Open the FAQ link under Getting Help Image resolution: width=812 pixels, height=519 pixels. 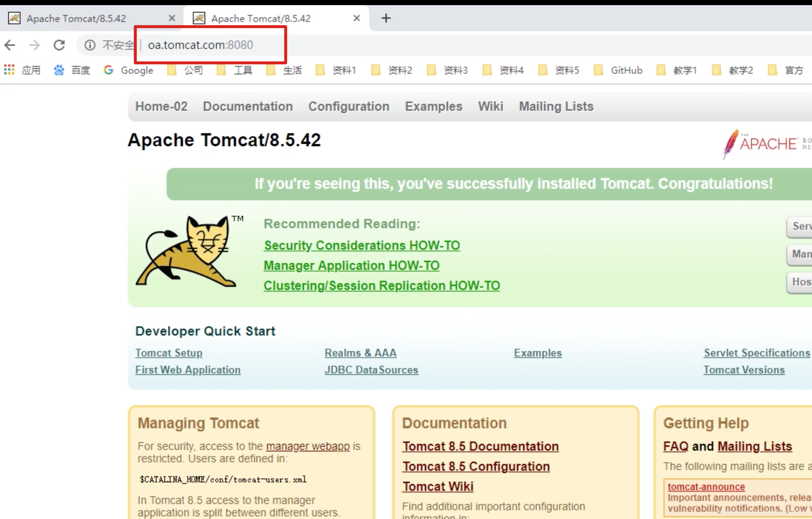[676, 447]
